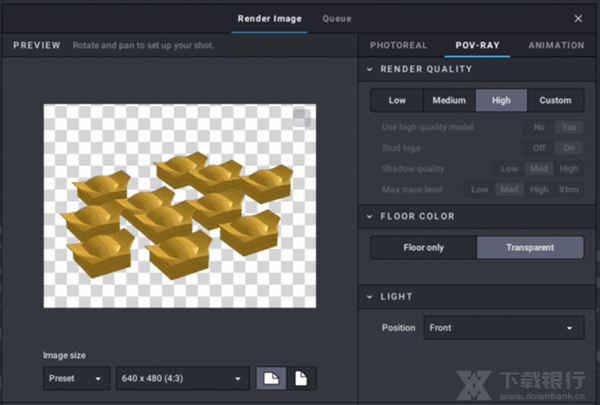Collapse the Light section
The width and height of the screenshot is (600, 405).
[369, 297]
